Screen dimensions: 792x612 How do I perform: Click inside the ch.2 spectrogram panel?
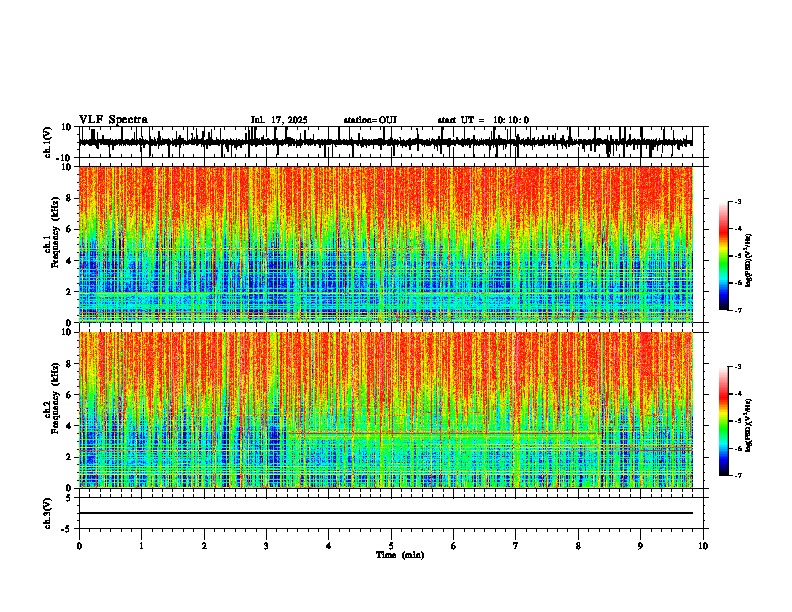click(x=385, y=410)
